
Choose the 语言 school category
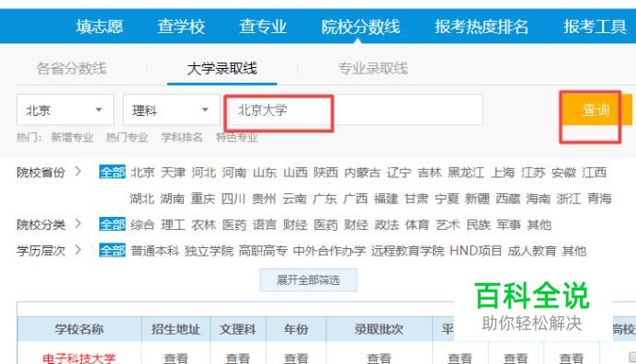265,224
